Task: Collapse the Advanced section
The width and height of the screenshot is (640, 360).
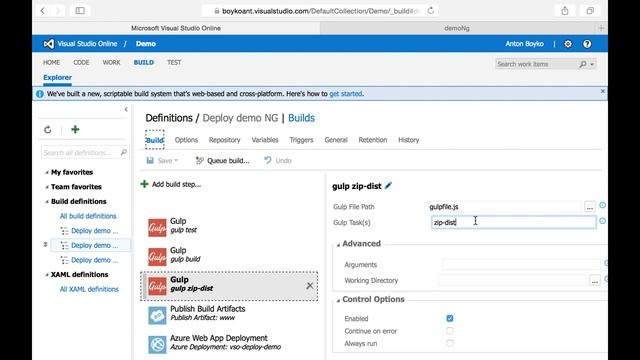Action: click(x=338, y=244)
